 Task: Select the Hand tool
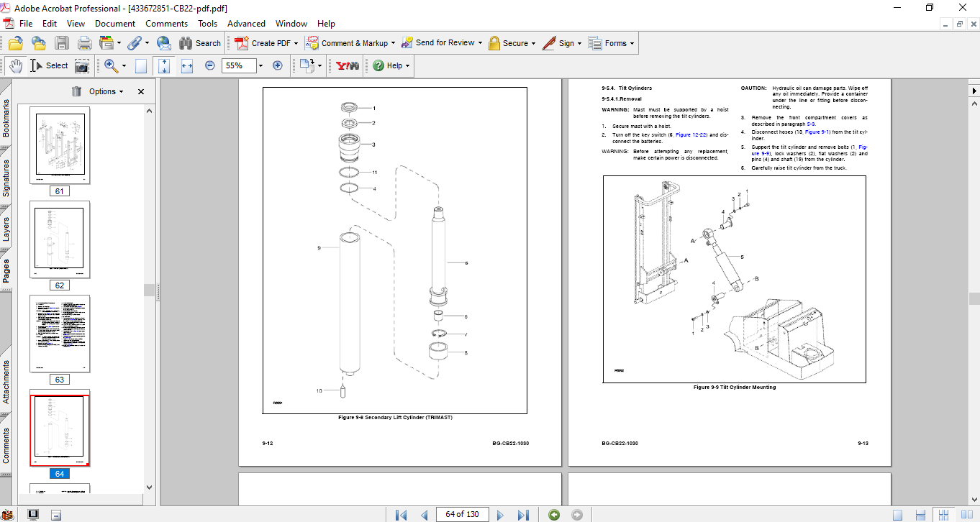click(16, 65)
